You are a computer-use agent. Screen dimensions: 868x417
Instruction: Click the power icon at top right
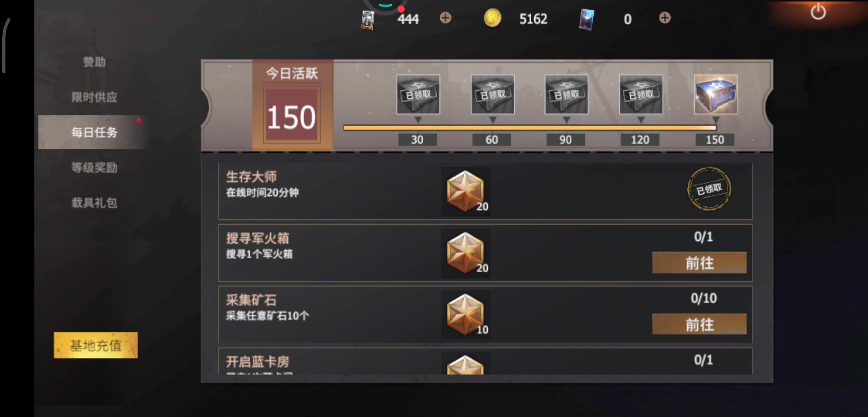(x=818, y=12)
